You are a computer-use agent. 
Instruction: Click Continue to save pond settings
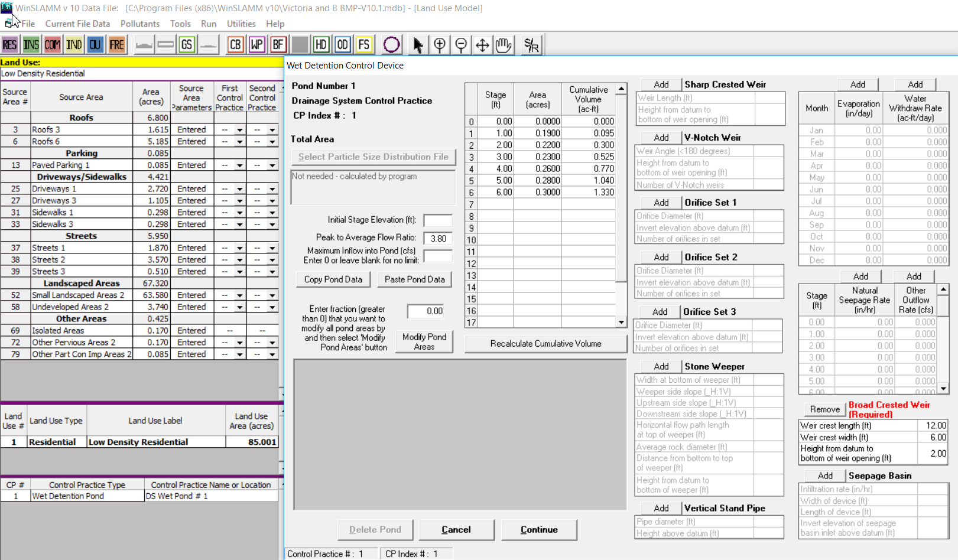pos(538,529)
